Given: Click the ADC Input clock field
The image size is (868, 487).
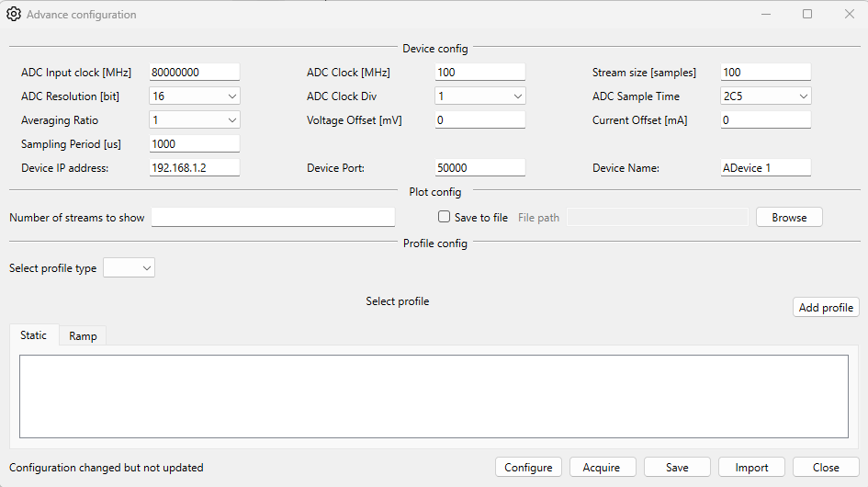Looking at the screenshot, I should [194, 73].
